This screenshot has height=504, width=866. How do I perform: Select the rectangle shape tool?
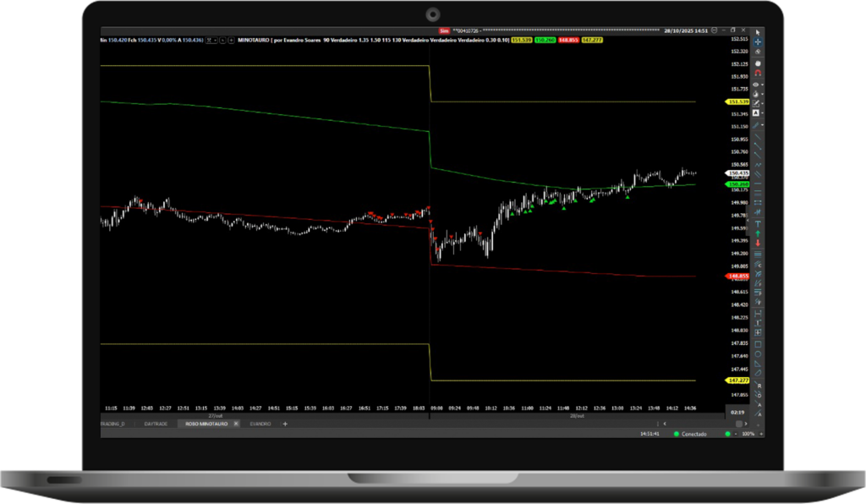point(758,344)
